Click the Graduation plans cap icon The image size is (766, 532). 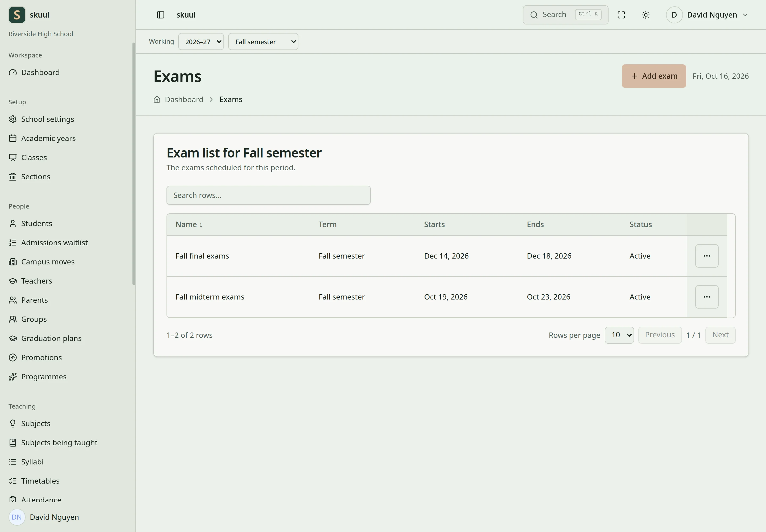[13, 338]
